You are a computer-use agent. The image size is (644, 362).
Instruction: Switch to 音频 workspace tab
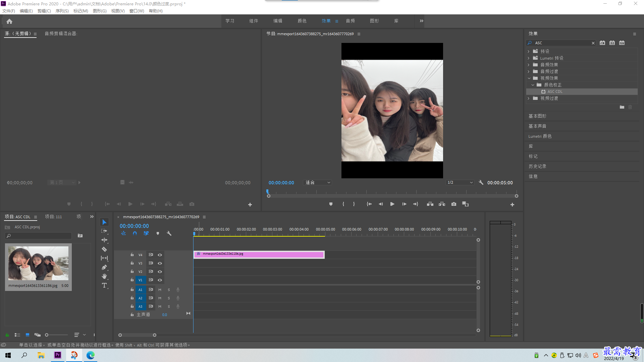(350, 21)
